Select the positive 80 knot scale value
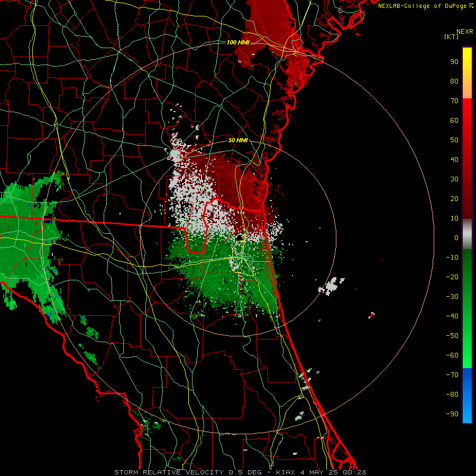 (x=454, y=81)
